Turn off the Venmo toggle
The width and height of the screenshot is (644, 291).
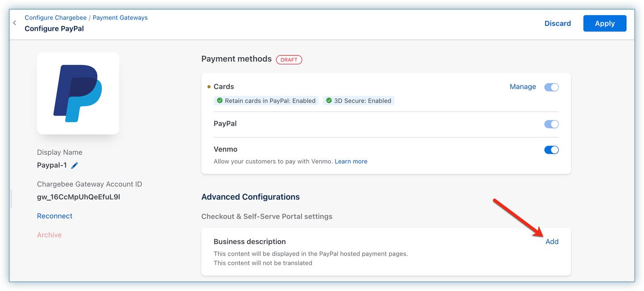pyautogui.click(x=551, y=150)
